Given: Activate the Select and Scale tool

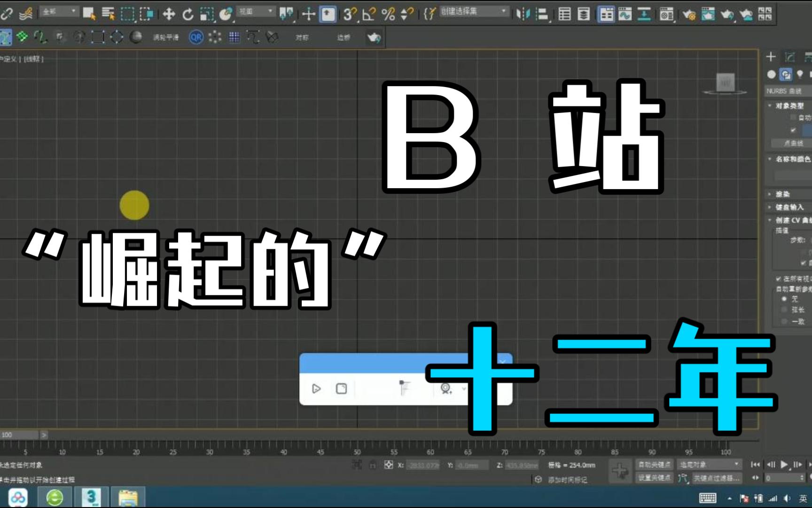Looking at the screenshot, I should coord(206,14).
